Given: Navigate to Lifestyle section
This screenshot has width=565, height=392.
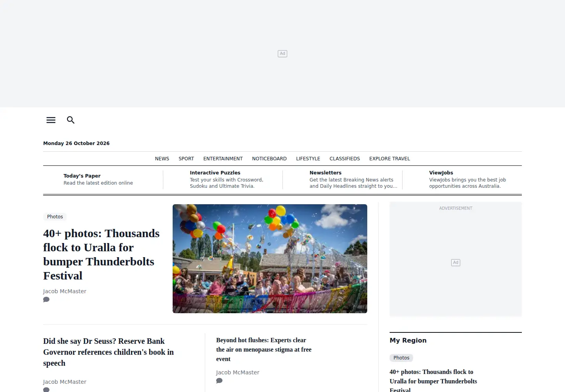Looking at the screenshot, I should point(308,159).
